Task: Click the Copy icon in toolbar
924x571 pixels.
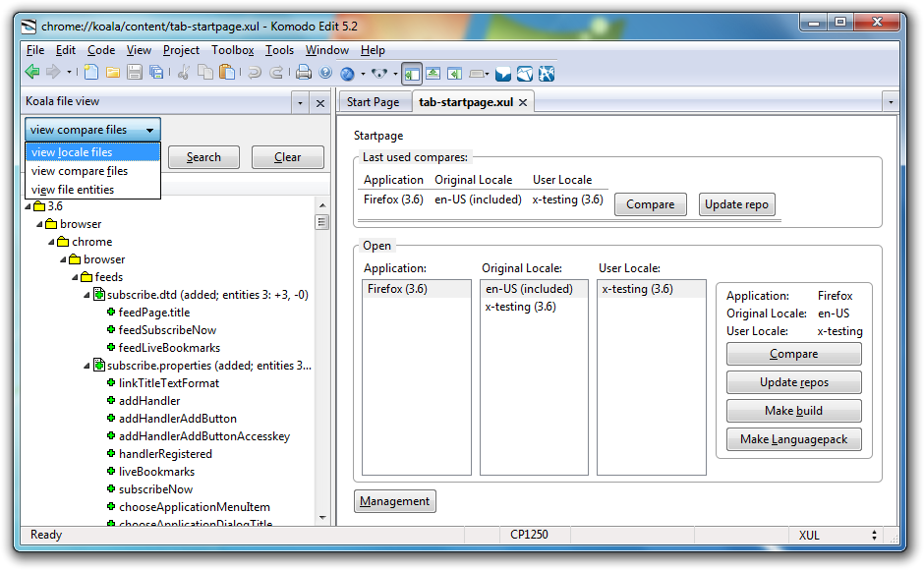Action: click(x=205, y=73)
